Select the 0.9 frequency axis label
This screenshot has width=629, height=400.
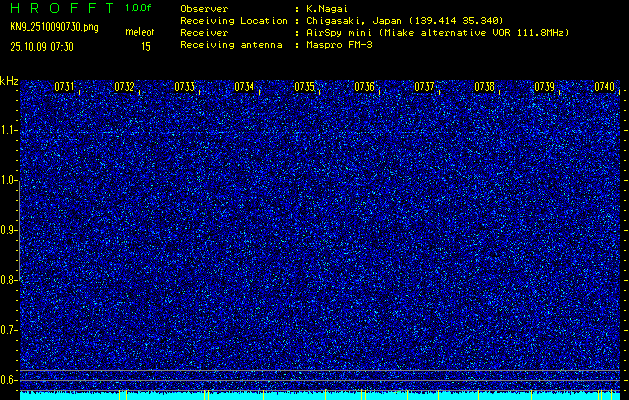click(9, 230)
